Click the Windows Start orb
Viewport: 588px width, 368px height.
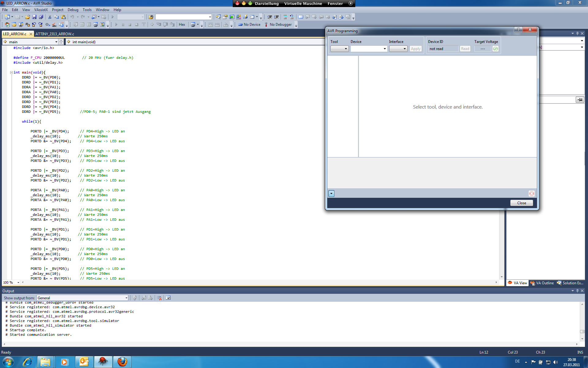[8, 362]
